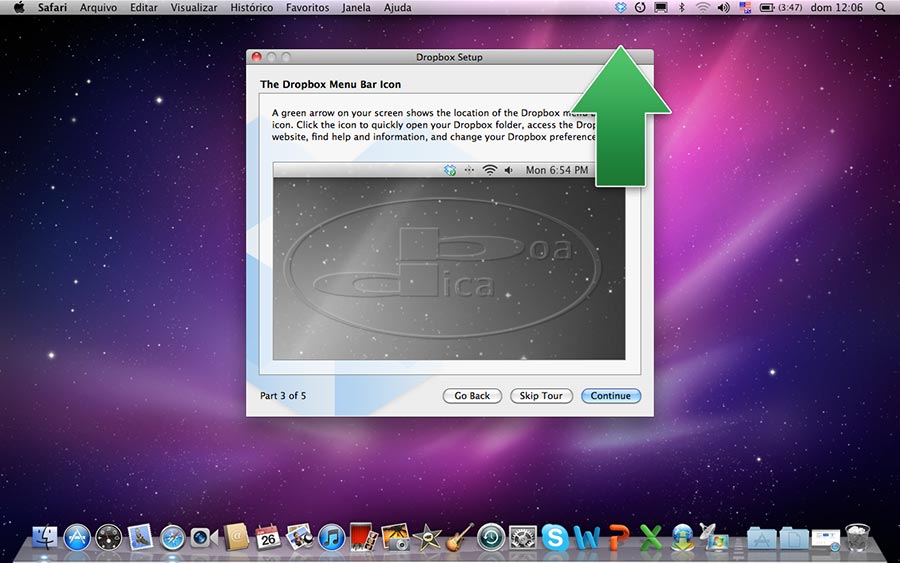The width and height of the screenshot is (900, 563).
Task: Open the Histórico menu
Action: (x=251, y=7)
